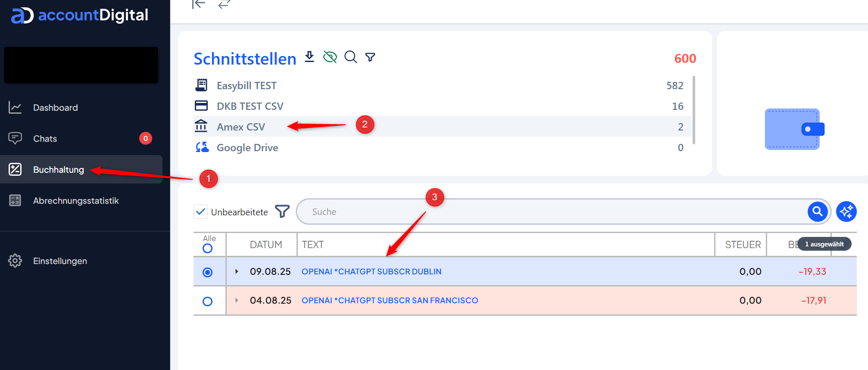Click the amount -19,33
The height and width of the screenshot is (370, 868).
pos(812,271)
